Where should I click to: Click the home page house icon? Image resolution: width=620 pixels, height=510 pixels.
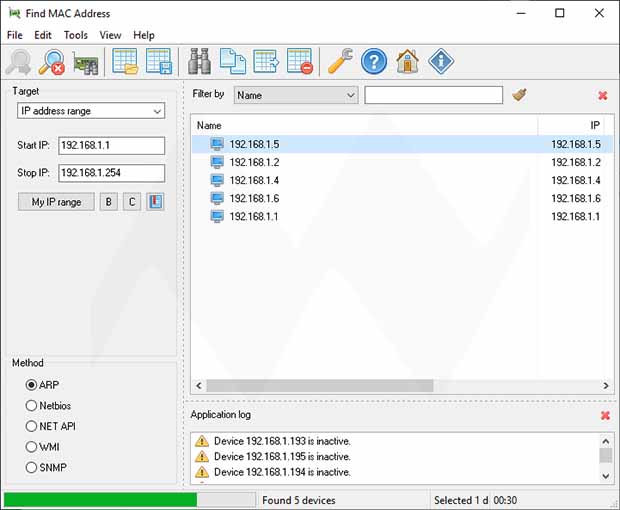(x=408, y=61)
